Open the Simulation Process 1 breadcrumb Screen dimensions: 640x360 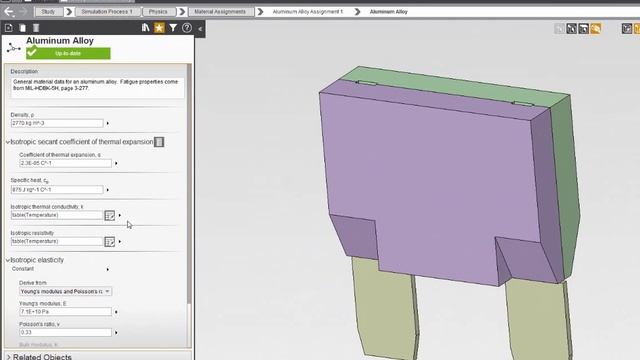click(x=107, y=12)
